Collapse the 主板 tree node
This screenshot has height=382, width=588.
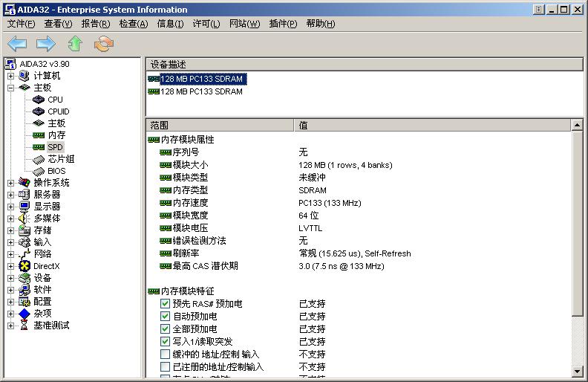coord(10,88)
